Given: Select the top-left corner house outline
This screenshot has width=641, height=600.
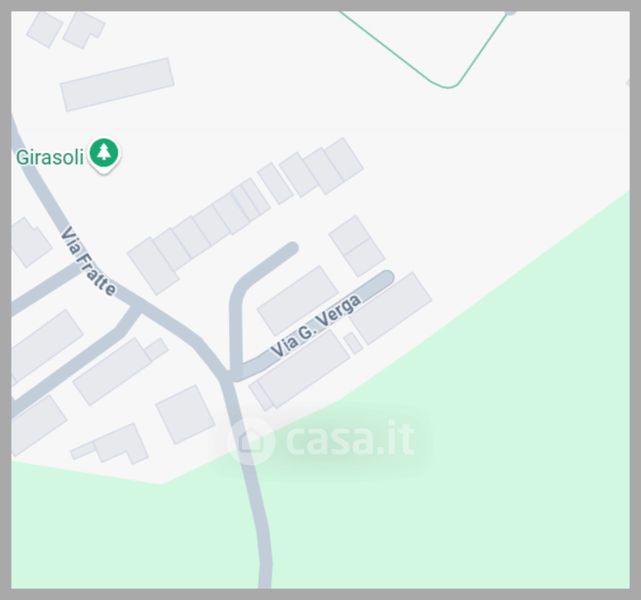Looking at the screenshot, I should click(45, 29).
